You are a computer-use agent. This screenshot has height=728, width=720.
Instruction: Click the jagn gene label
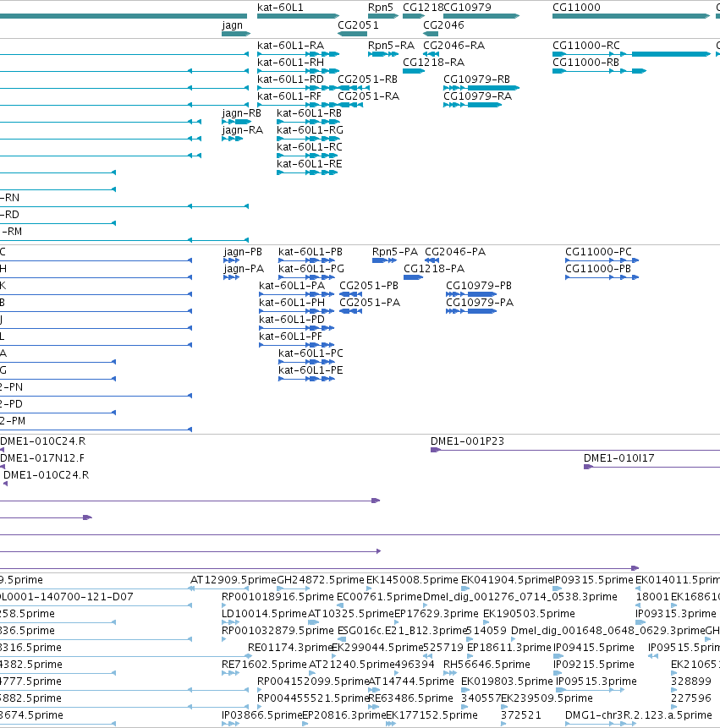click(233, 25)
